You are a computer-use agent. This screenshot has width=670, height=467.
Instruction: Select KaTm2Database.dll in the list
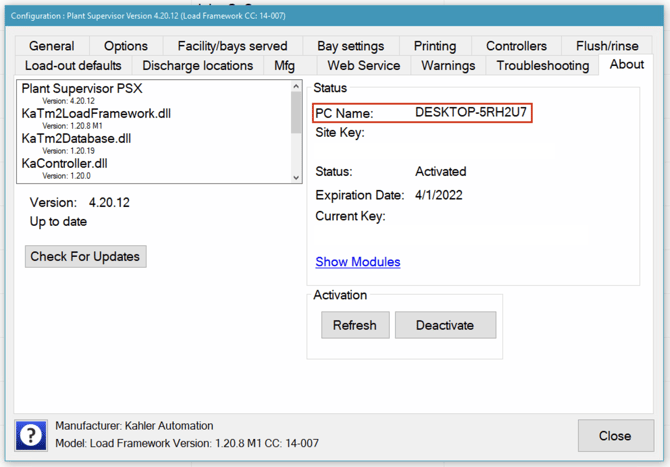76,138
